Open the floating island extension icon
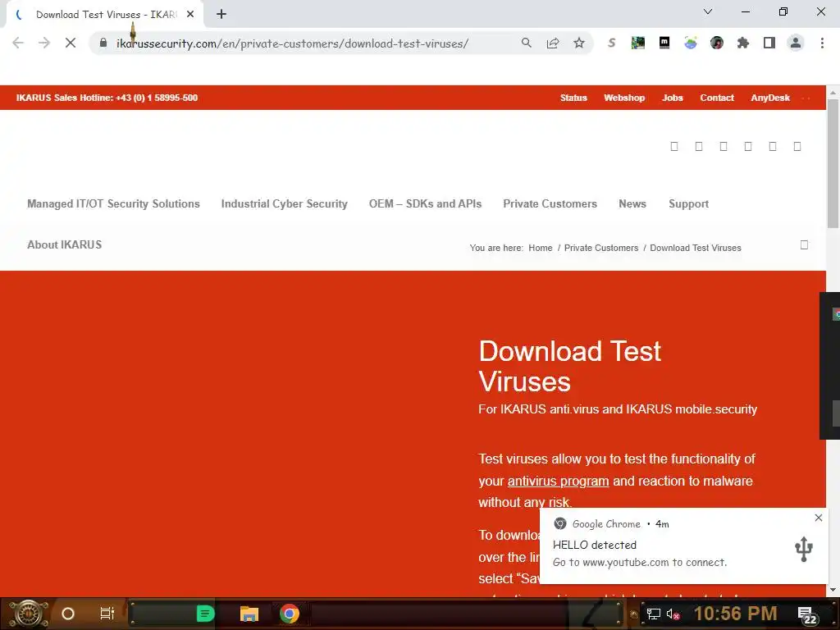Viewport: 840px width, 630px height. (691, 43)
